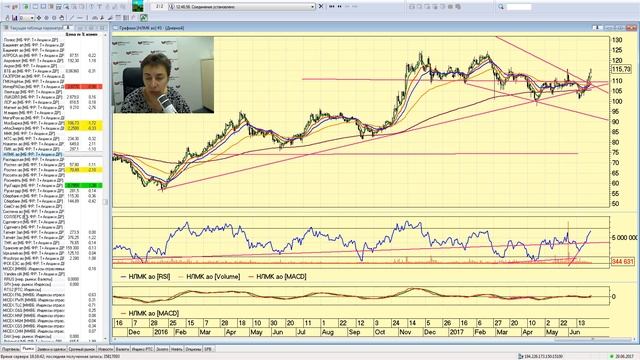The height and width of the screenshot is (360, 640).
Task: Click the НЛМК ао [MACD] label beside Volume
Action: (281, 276)
